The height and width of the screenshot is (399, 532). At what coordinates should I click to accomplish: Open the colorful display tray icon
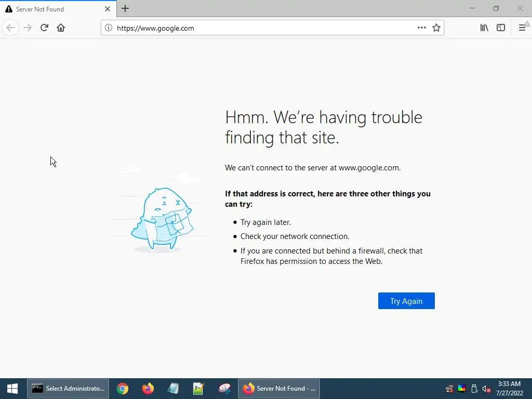click(x=462, y=389)
